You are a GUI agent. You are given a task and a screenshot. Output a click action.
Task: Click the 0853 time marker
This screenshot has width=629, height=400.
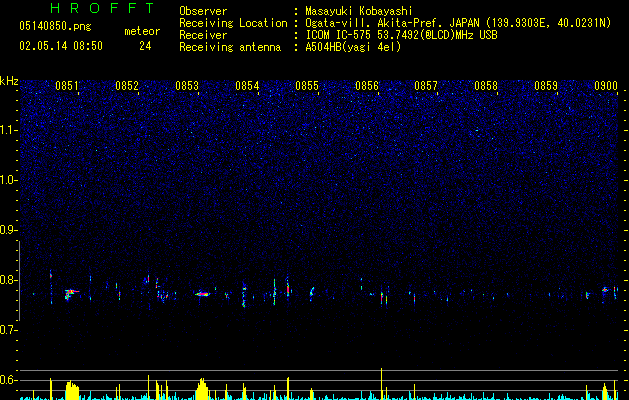pos(187,86)
